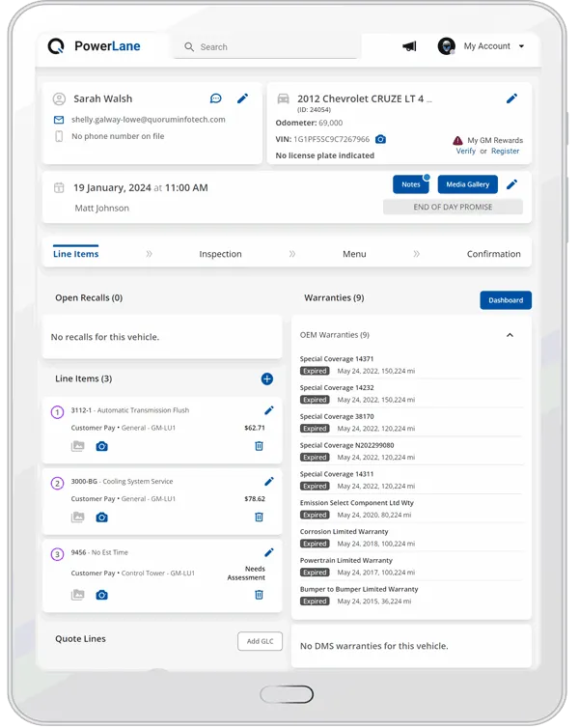The image size is (579, 728).
Task: Delete the Automatic Transmission Flush line item
Action: click(x=259, y=446)
